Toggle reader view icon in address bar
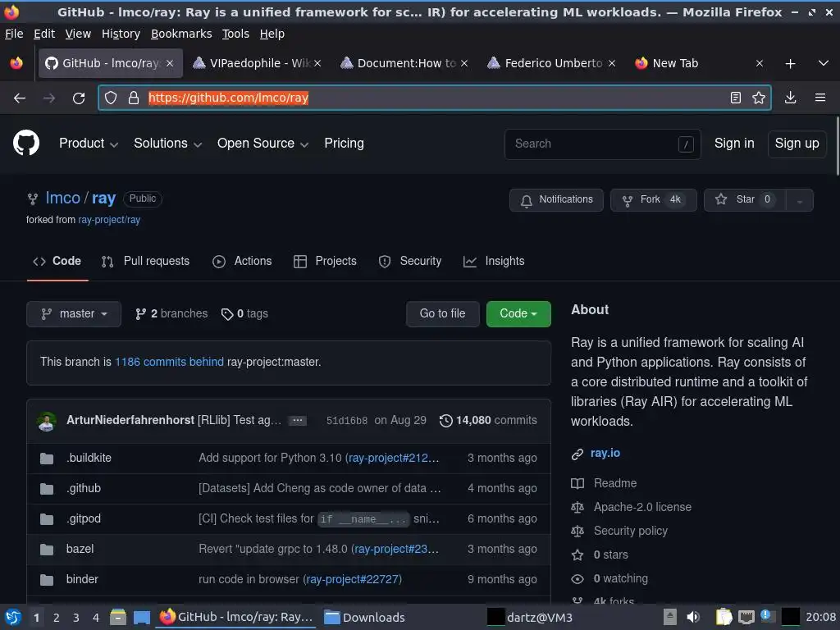This screenshot has height=630, width=840. coord(736,98)
